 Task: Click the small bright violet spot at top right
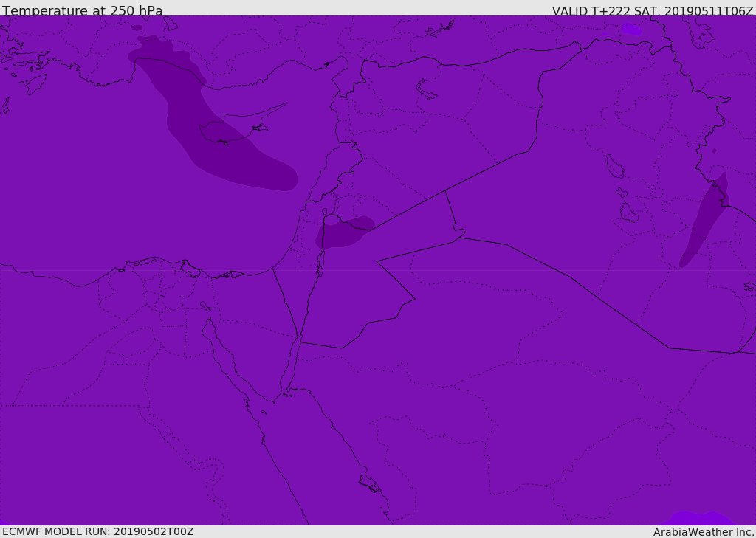click(x=631, y=30)
